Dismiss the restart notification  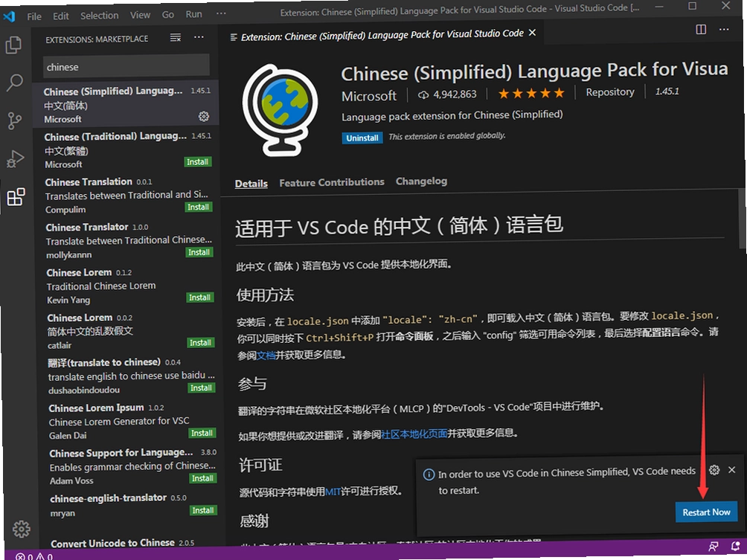click(732, 469)
